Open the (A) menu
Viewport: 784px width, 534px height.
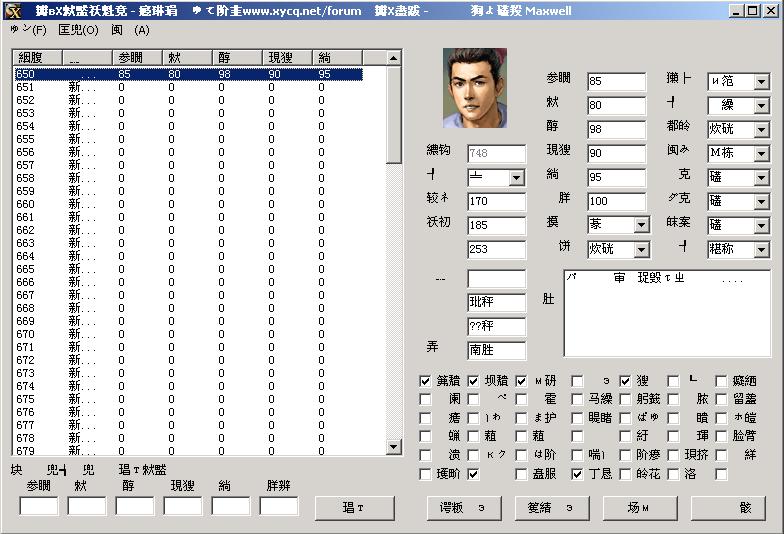pos(130,30)
